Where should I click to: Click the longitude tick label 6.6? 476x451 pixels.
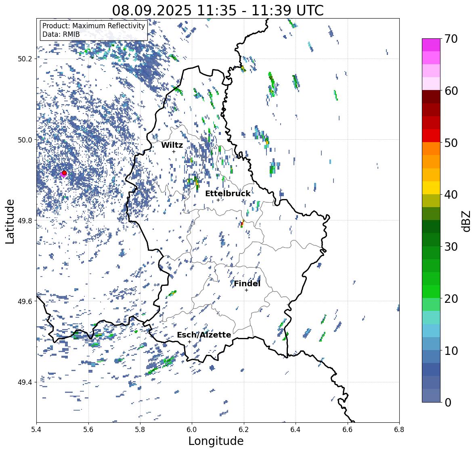point(348,430)
